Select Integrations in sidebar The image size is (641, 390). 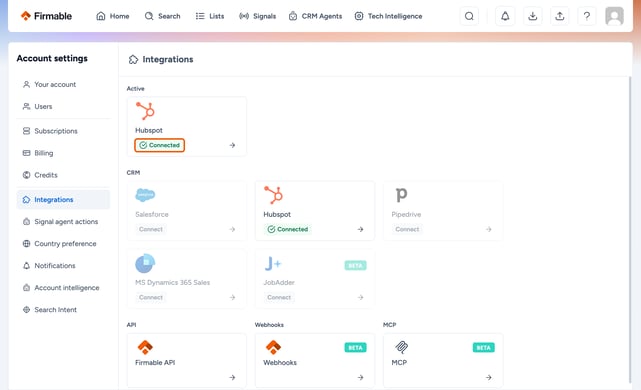click(63, 199)
